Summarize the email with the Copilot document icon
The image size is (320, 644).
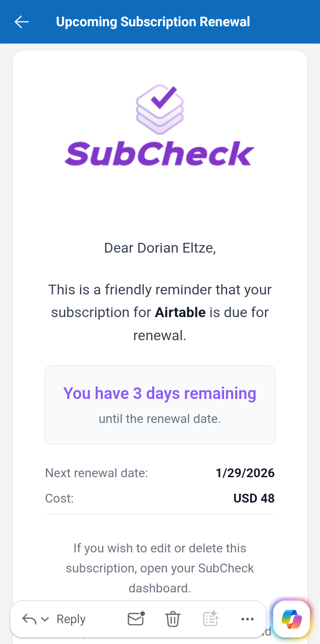pyautogui.click(x=210, y=619)
